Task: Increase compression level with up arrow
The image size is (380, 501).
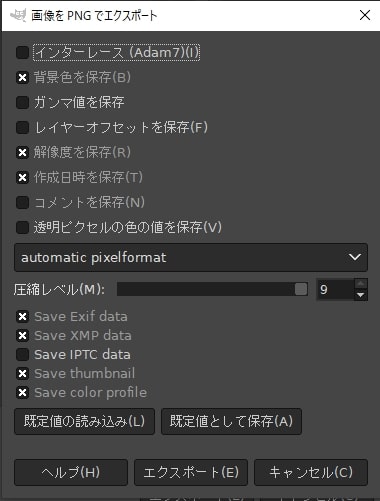Action: tap(361, 284)
